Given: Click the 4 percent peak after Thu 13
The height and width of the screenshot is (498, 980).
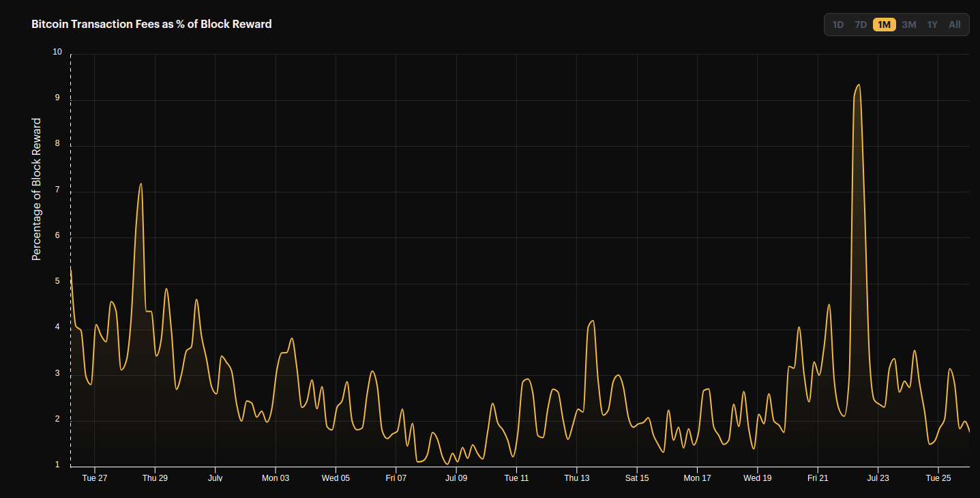Looking at the screenshot, I should click(593, 321).
